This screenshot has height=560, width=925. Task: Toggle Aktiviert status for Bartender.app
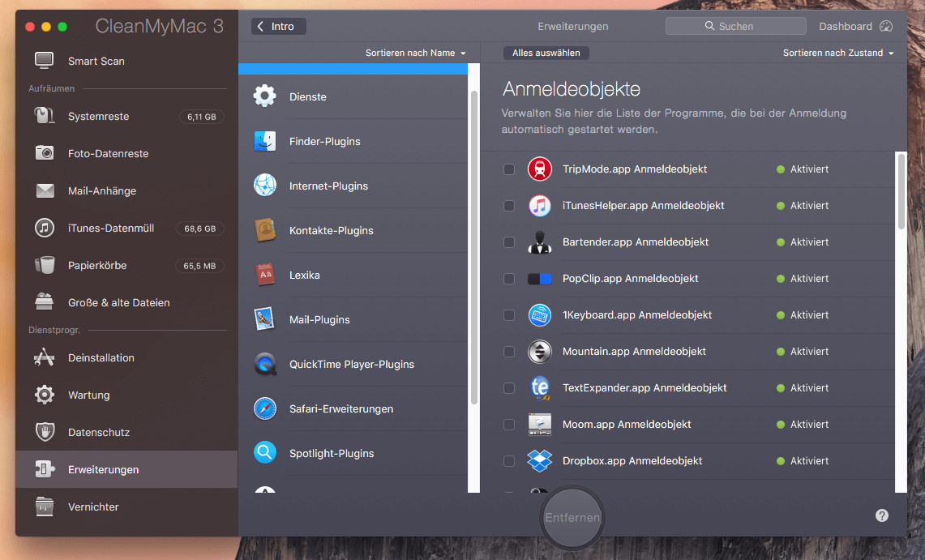pyautogui.click(x=803, y=242)
